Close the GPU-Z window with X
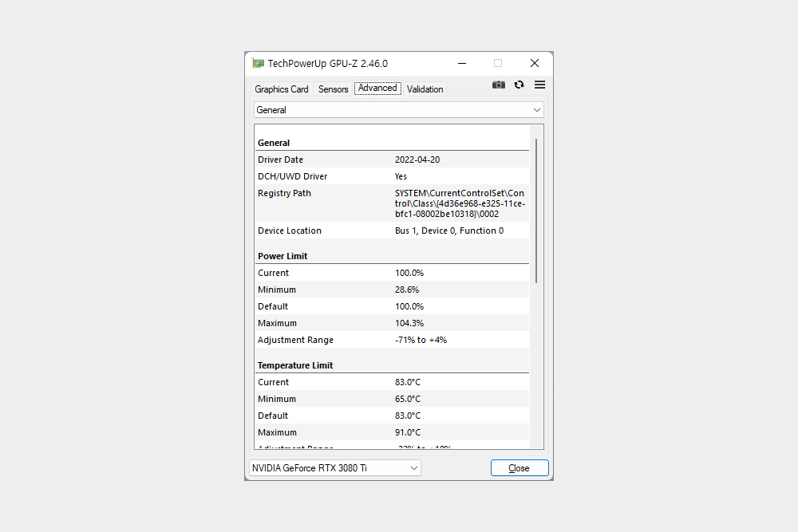This screenshot has width=798, height=532. pos(535,63)
